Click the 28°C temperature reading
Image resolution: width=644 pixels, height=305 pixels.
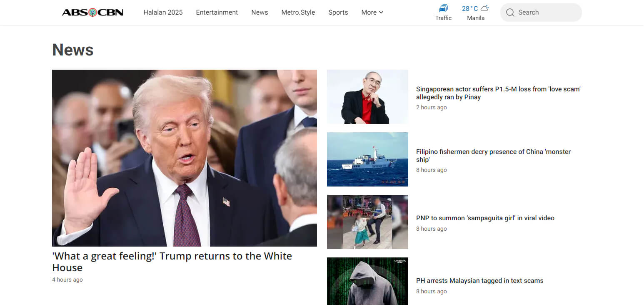coord(470,8)
